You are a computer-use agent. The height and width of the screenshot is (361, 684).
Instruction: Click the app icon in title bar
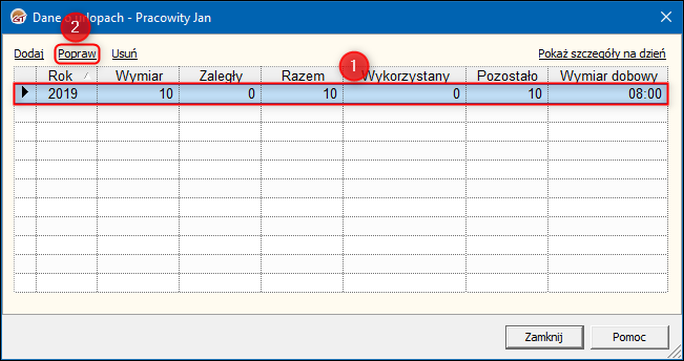click(x=19, y=17)
